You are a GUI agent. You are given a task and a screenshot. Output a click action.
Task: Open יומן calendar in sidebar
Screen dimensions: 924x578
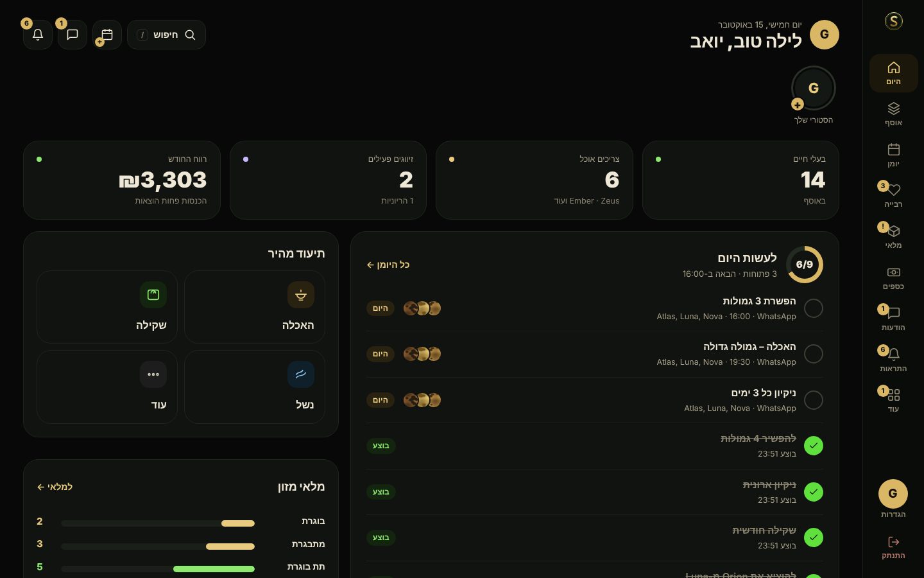coord(893,155)
